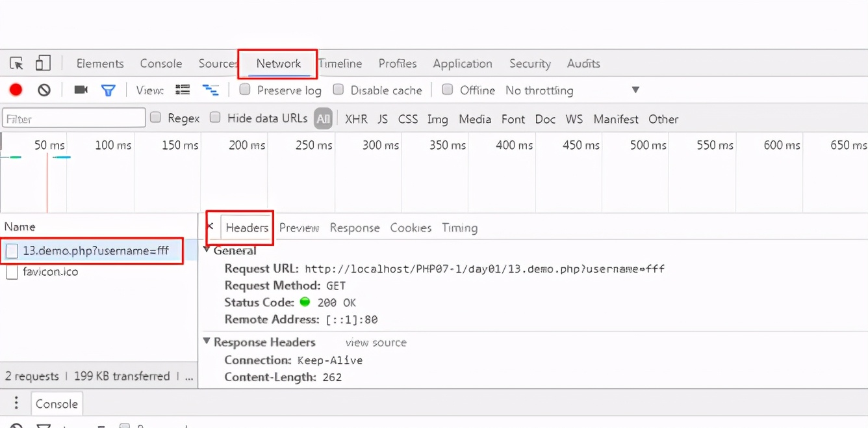Select the drawer Console tab
Image resolution: width=868 pixels, height=428 pixels.
point(57,404)
